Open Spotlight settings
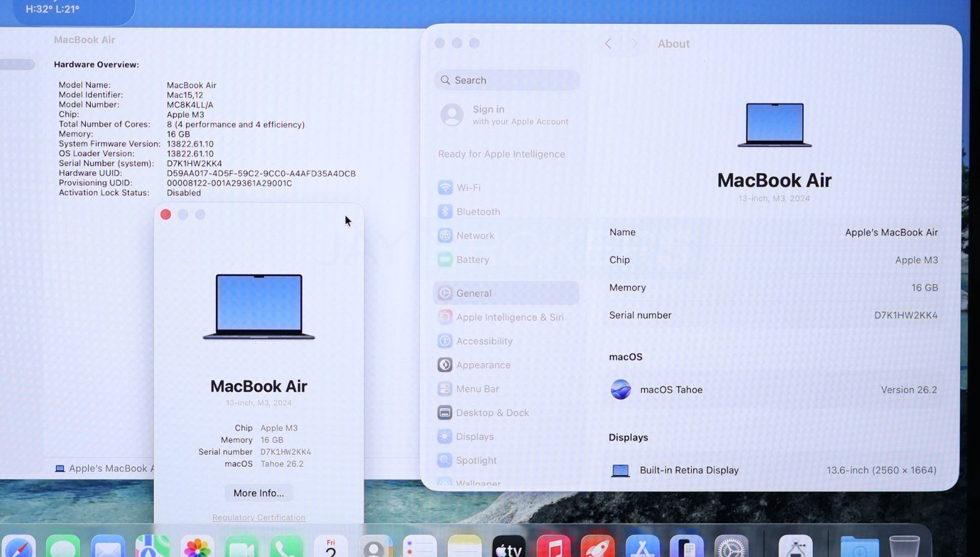The width and height of the screenshot is (980, 557). point(475,460)
